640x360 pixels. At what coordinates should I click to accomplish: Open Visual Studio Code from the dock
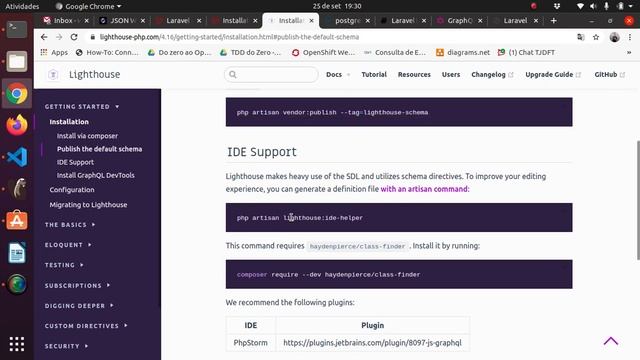(x=17, y=157)
